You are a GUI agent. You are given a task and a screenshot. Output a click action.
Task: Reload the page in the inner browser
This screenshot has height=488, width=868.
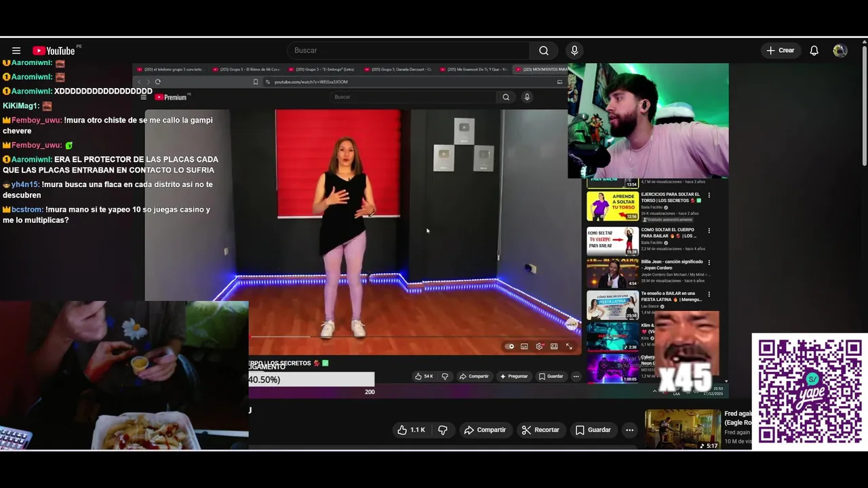click(158, 82)
